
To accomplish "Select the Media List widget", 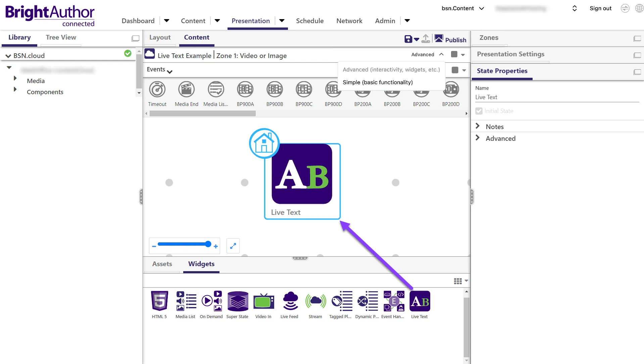I will point(186,301).
